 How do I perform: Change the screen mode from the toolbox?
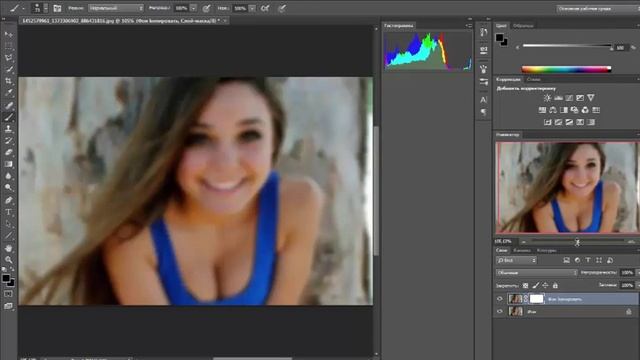click(9, 306)
